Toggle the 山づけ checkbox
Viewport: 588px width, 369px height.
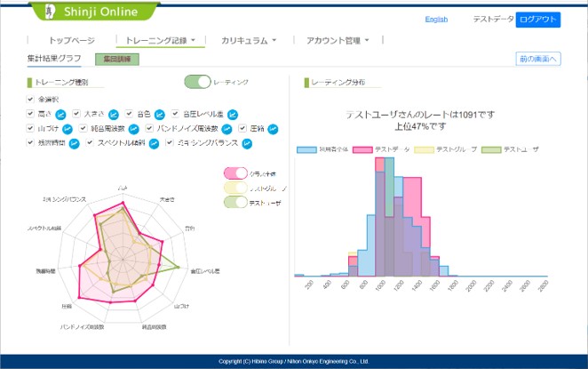click(30, 128)
